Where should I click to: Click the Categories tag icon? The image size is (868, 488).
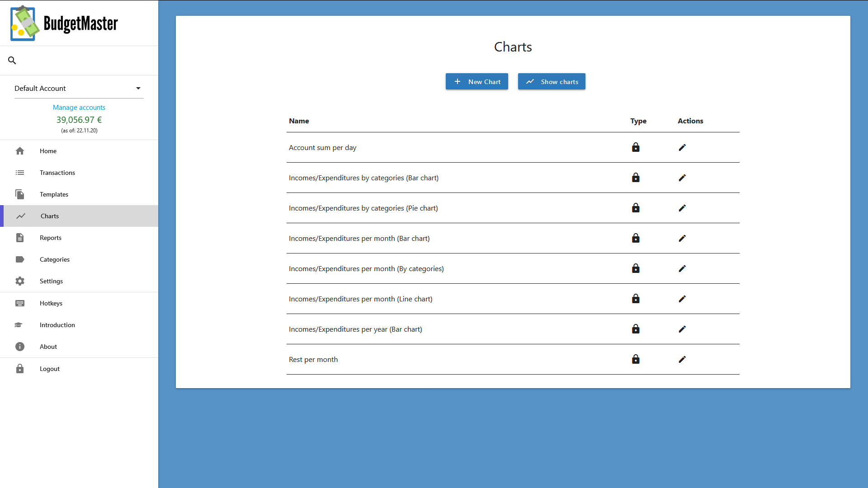[x=20, y=259]
